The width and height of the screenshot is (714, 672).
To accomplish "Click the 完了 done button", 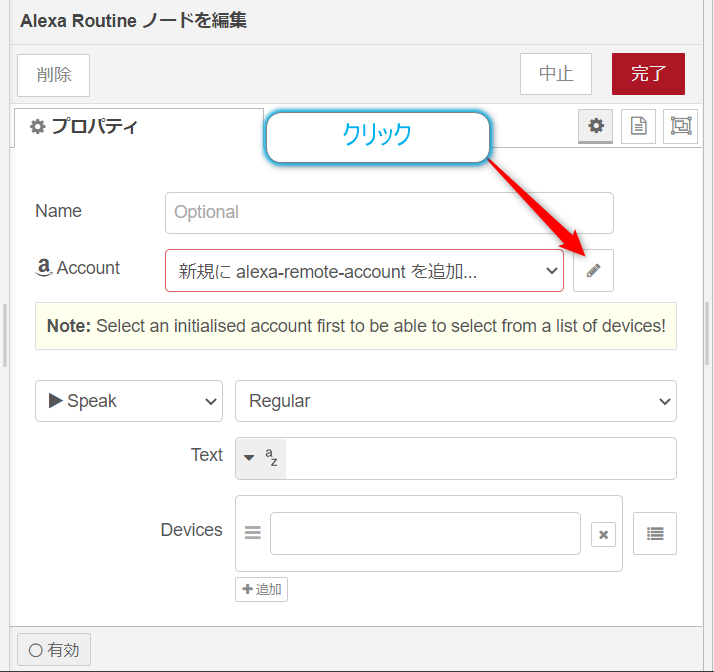I will coord(648,74).
